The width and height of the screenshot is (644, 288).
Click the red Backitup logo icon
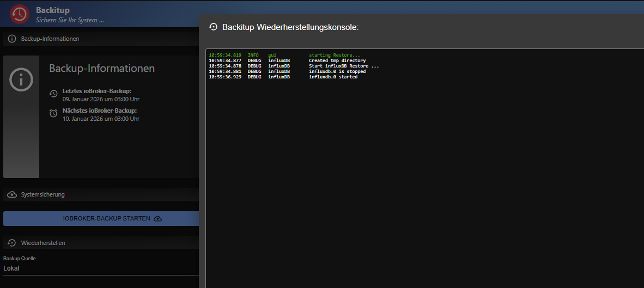click(x=19, y=14)
